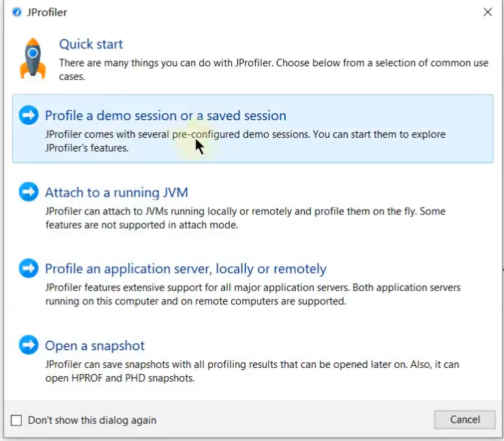Click the arrow icon next to Open a snapshot

(x=29, y=345)
